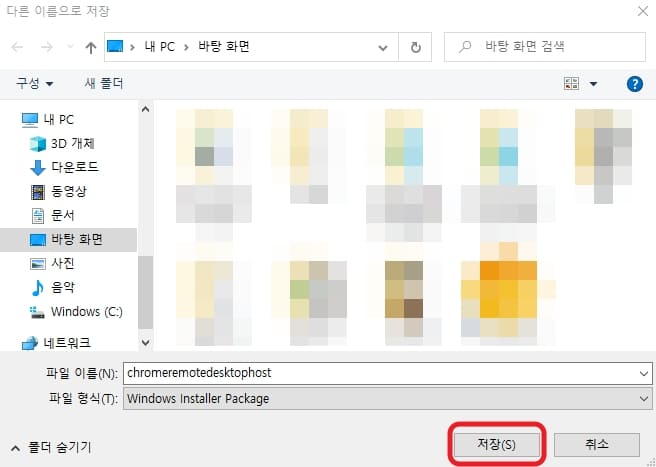Open 문서 folder in sidebar
The height and width of the screenshot is (467, 656).
click(52, 216)
